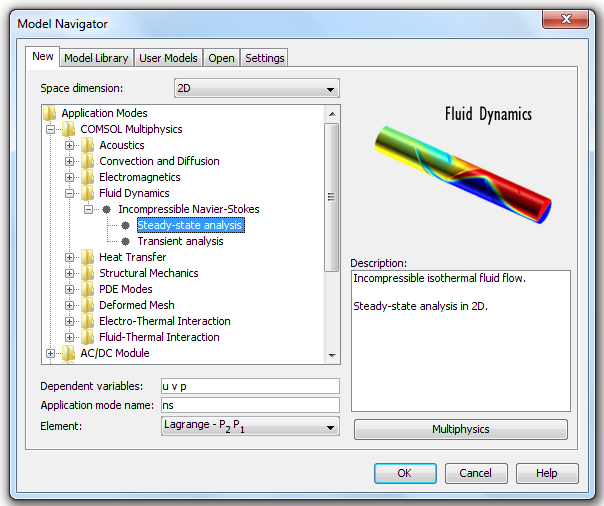This screenshot has height=506, width=604.
Task: Click the Application mode name field
Action: [250, 405]
